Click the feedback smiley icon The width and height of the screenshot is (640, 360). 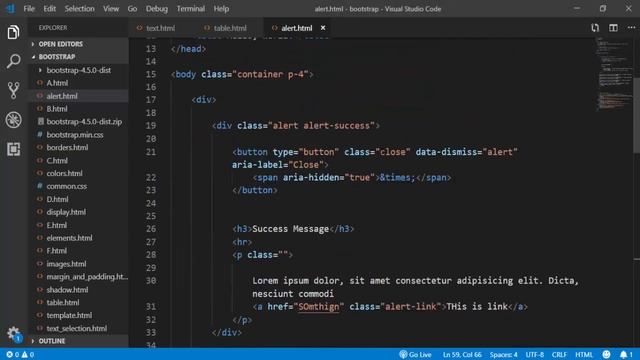[606, 354]
